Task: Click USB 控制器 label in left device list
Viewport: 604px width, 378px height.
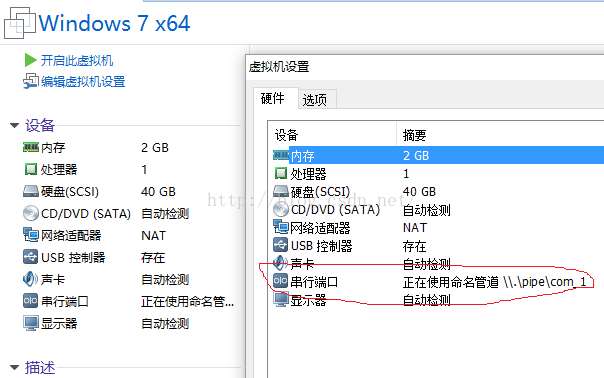Action: (73, 257)
